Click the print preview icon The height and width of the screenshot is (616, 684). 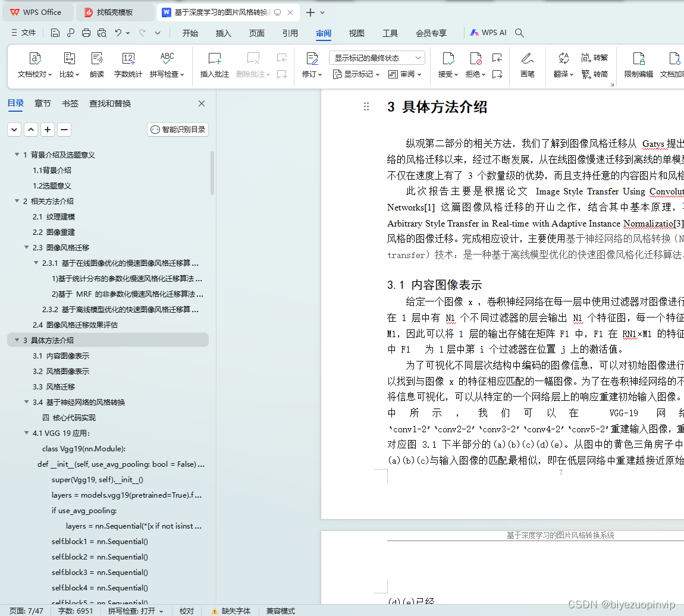pyautogui.click(x=102, y=33)
